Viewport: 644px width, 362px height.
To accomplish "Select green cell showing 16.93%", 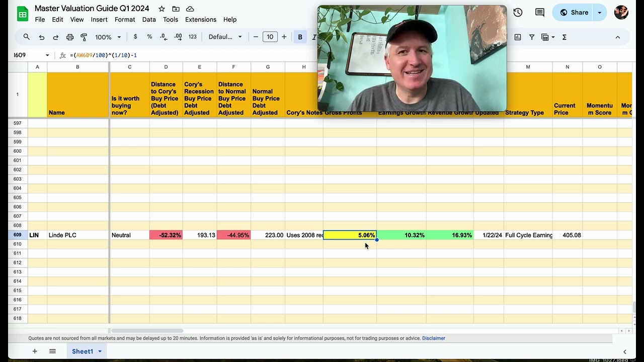I will point(450,235).
